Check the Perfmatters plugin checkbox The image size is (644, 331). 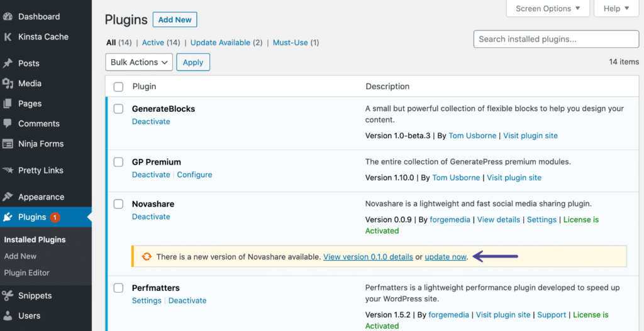(x=118, y=288)
